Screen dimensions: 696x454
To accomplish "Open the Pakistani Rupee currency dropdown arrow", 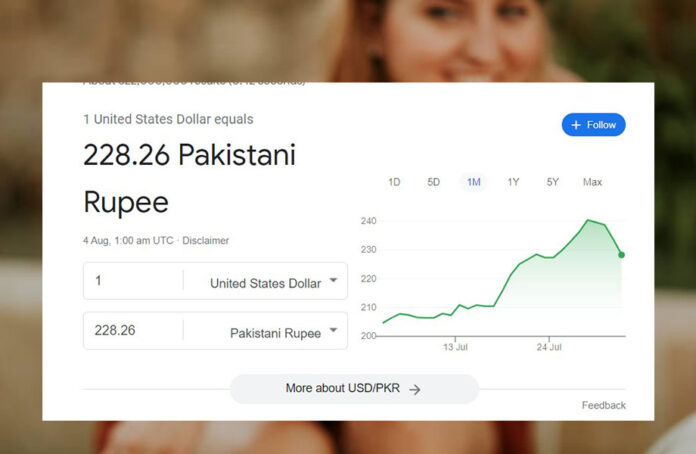I will tap(333, 330).
